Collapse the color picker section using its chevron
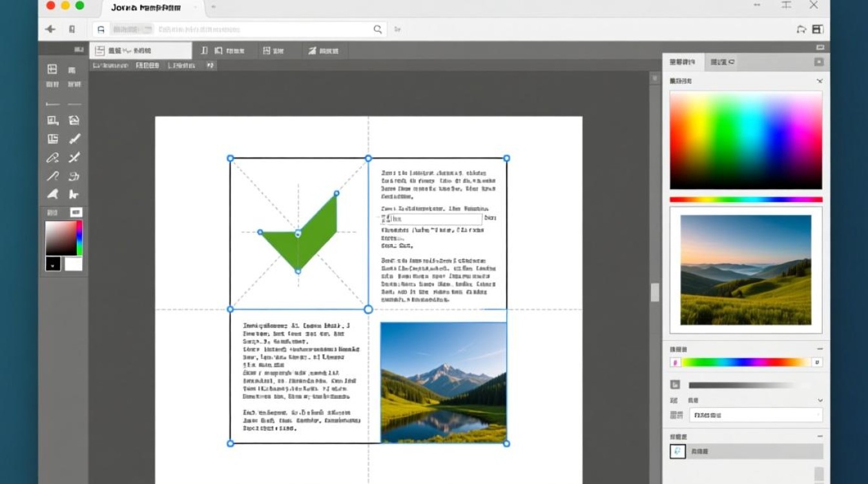The width and height of the screenshot is (868, 484). [819, 81]
